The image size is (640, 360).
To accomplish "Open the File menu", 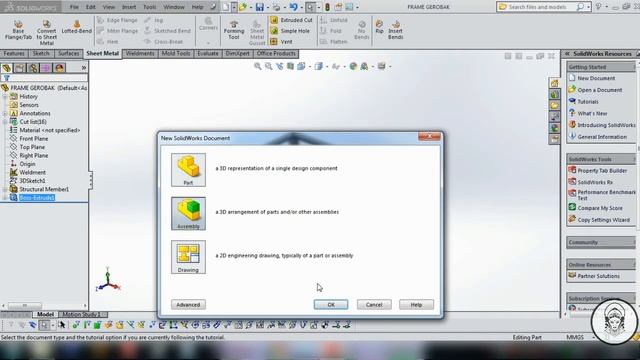I will [x=74, y=7].
